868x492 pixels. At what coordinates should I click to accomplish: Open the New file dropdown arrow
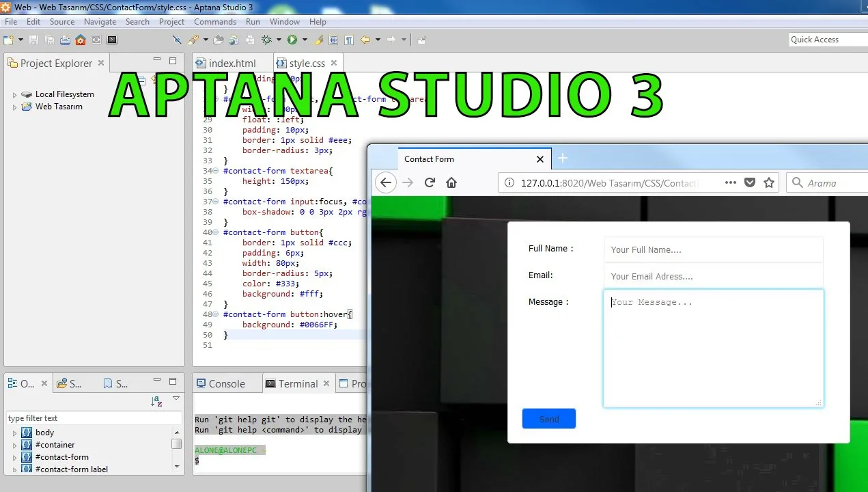pyautogui.click(x=20, y=40)
